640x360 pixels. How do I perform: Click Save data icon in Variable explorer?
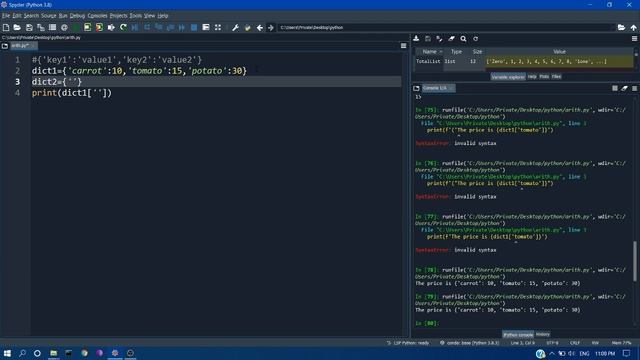pyautogui.click(x=428, y=38)
